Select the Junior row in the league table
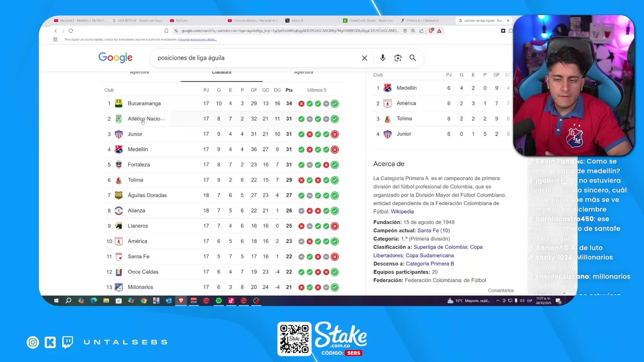The image size is (644, 362). [221, 134]
